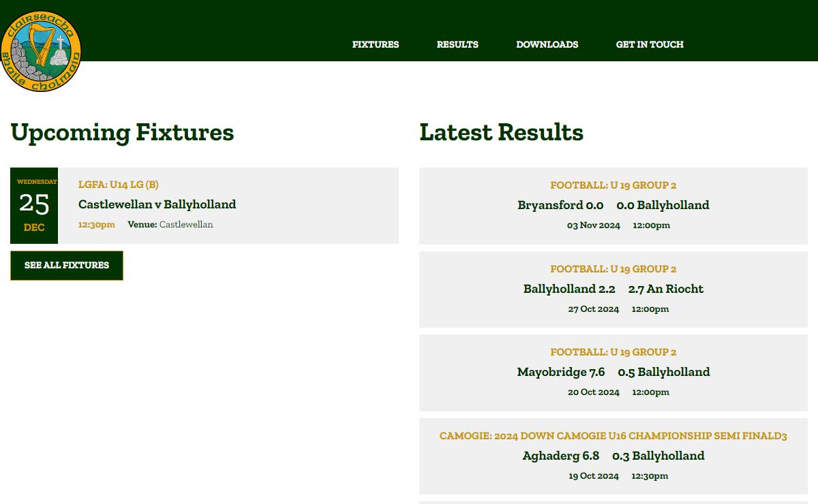Click the Venue: Castlewellan text
This screenshot has width=818, height=504.
click(x=170, y=224)
